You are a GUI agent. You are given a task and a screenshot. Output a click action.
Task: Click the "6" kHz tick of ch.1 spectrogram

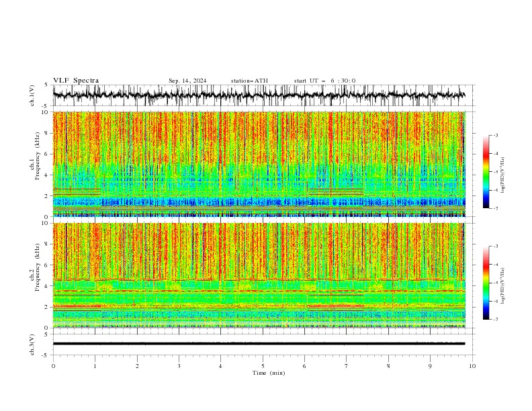tap(46, 154)
